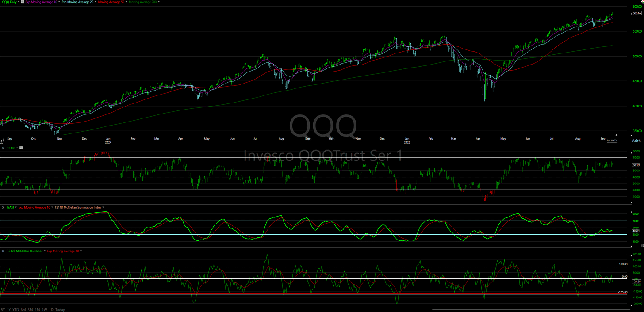Image resolution: width=644 pixels, height=312 pixels.
Task: Set chart range to 1M
Action: pyautogui.click(x=37, y=310)
